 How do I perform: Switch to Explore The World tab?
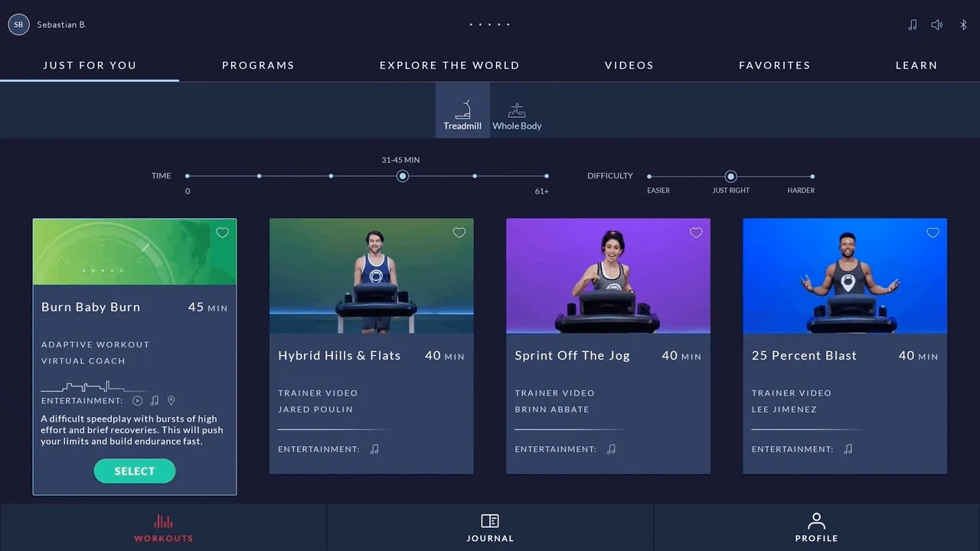point(449,65)
